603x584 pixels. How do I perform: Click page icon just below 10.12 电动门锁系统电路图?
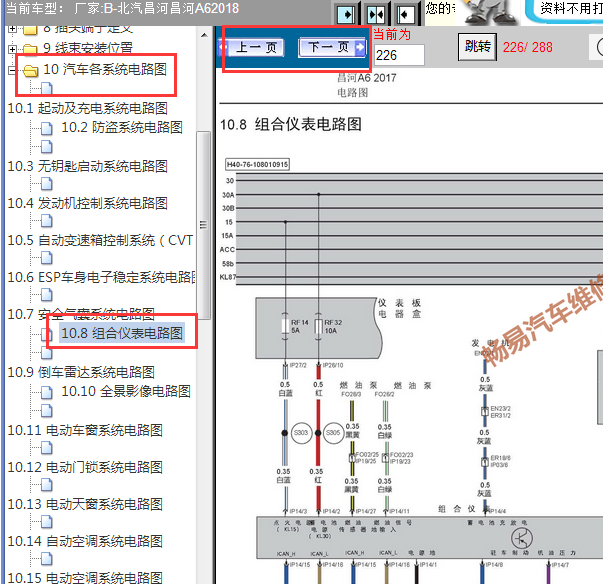click(47, 484)
